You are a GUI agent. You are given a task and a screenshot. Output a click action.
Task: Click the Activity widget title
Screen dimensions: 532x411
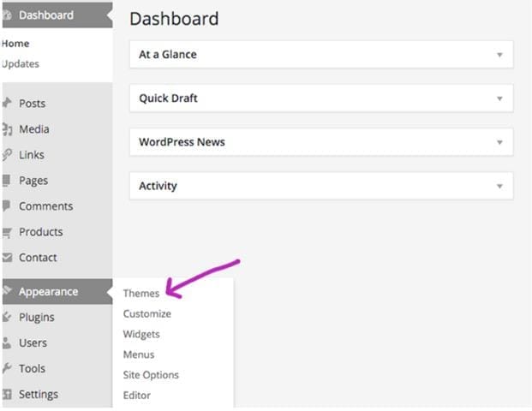click(x=158, y=186)
